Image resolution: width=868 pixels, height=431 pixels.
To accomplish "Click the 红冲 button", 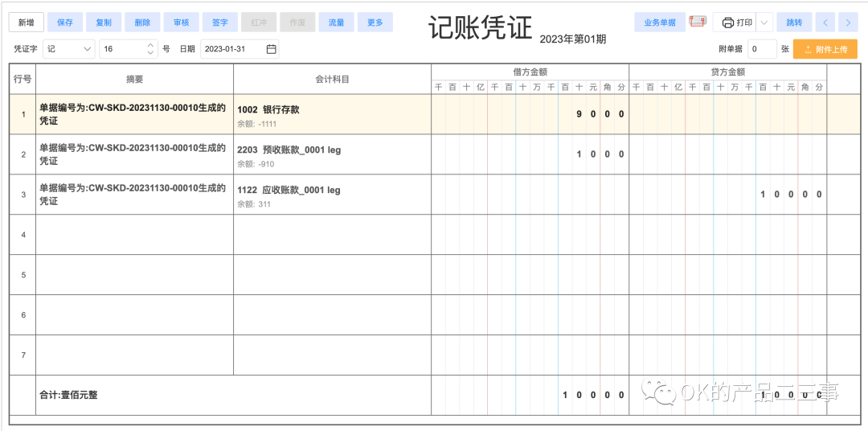I will pos(259,23).
